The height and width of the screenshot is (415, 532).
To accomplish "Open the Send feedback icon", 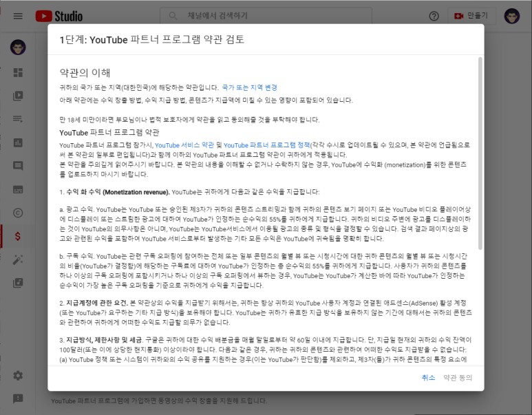I will point(18,398).
